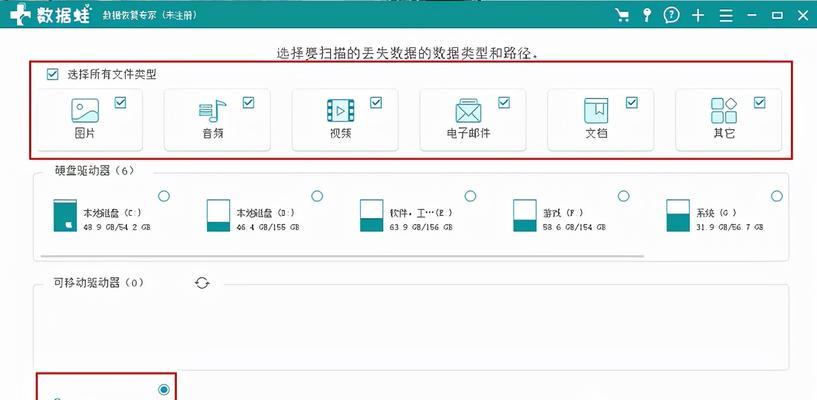
Task: Click the 58.6 GB/154 GB size text
Action: (574, 228)
